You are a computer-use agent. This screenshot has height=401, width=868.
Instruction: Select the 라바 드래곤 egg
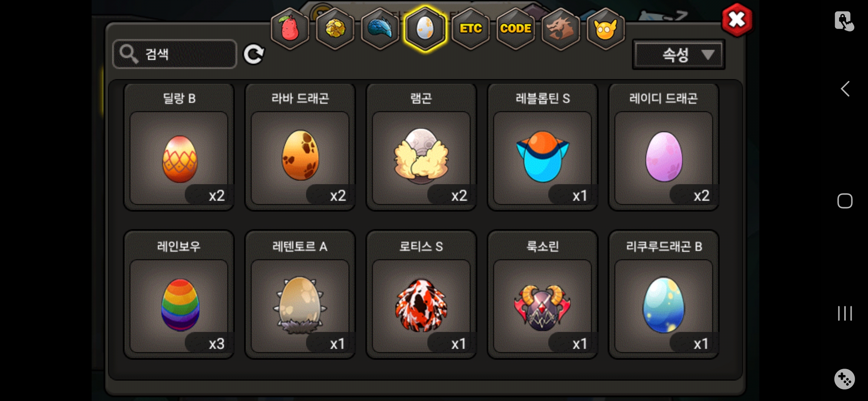[300, 147]
